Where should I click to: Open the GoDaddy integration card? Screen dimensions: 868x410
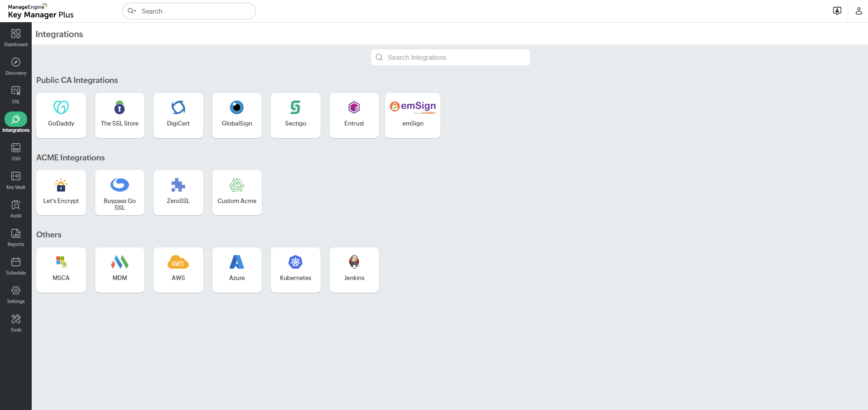(x=61, y=116)
